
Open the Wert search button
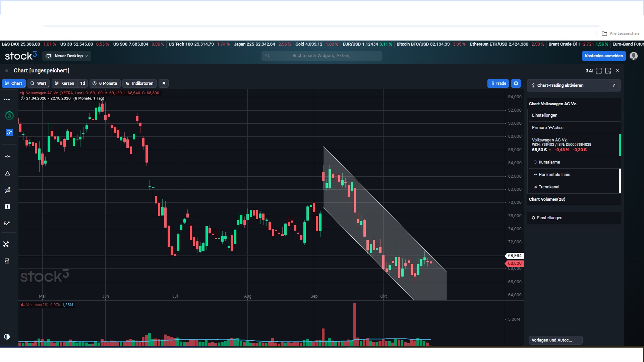click(39, 83)
